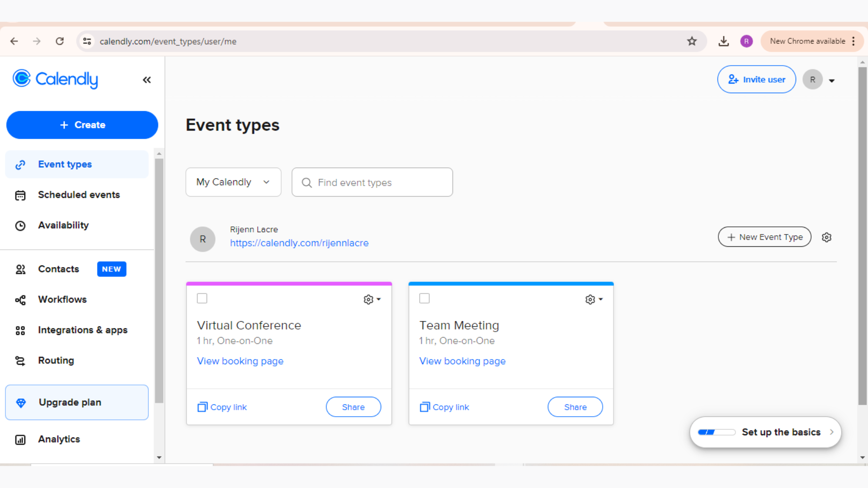Select the Team Meeting card checkbox

point(424,298)
